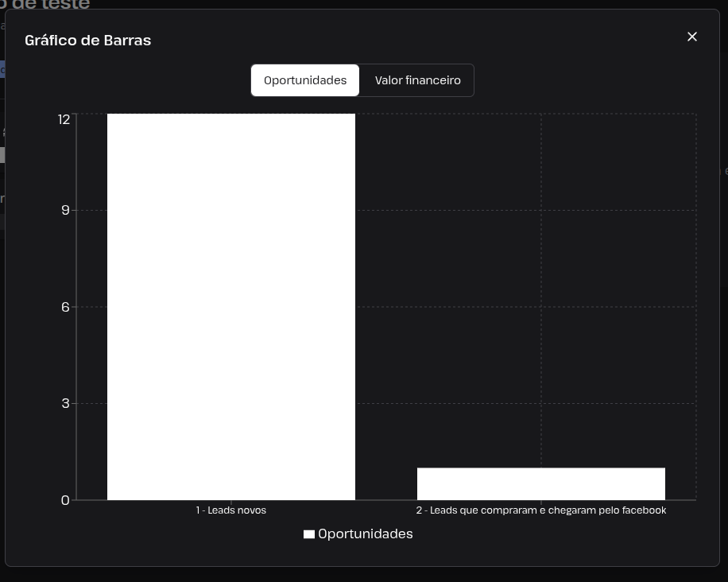Image resolution: width=728 pixels, height=582 pixels.
Task: Click the Gráfico de Barras title
Action: (87, 41)
